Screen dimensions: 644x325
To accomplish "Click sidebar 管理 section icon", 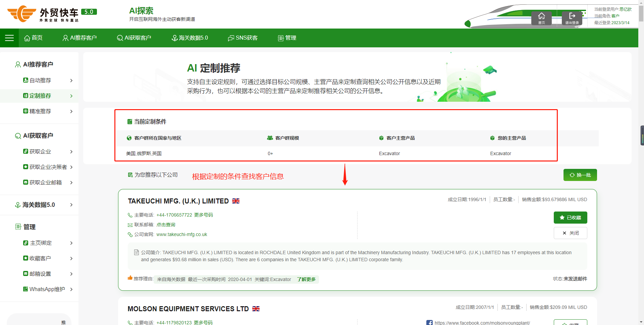I will point(18,227).
